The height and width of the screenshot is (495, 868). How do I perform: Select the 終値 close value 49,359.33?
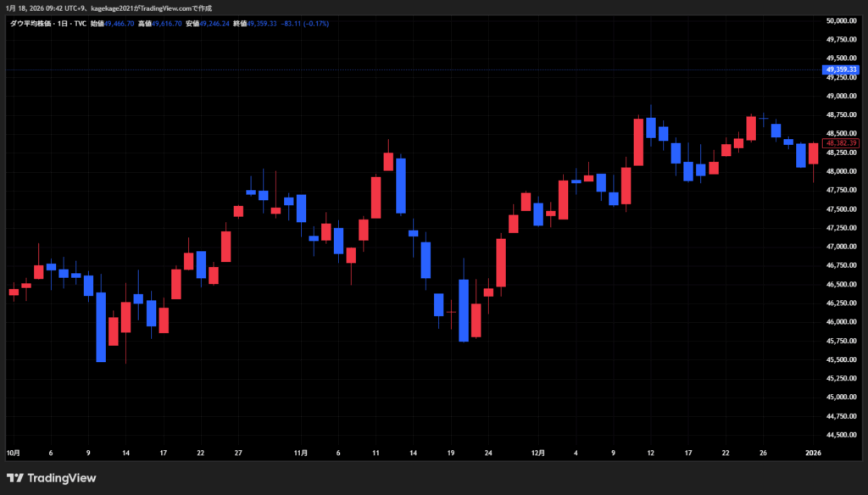coord(261,24)
